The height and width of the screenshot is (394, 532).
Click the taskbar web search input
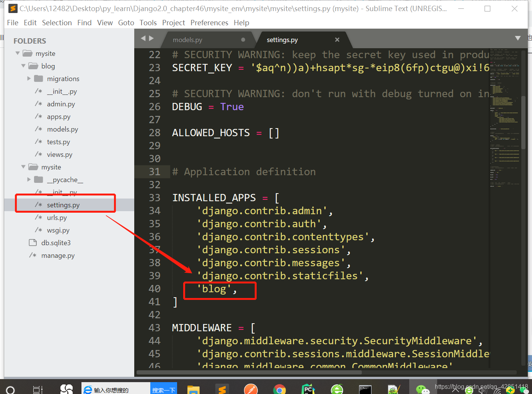coord(116,389)
